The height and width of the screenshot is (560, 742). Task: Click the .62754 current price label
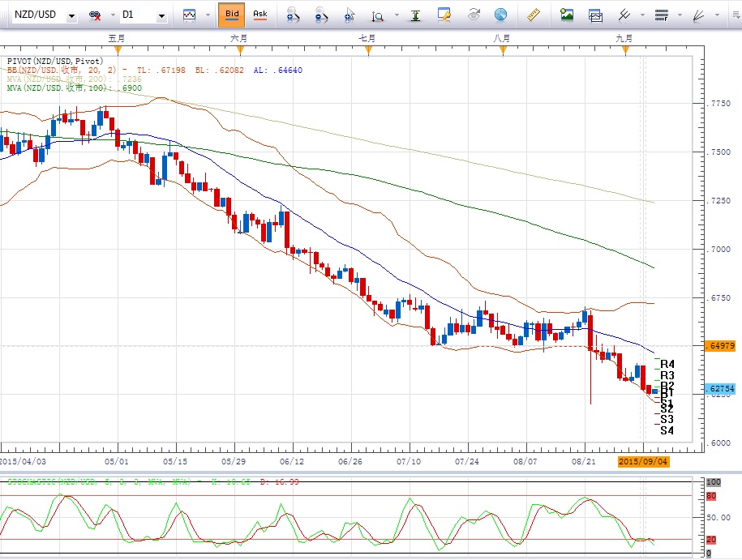[x=720, y=389]
